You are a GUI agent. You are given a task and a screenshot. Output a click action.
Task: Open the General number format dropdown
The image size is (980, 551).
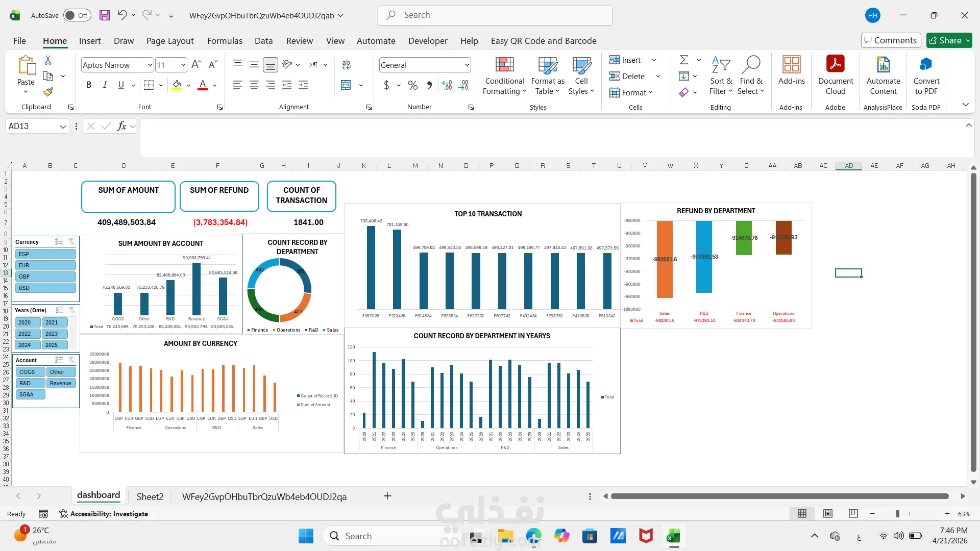coord(467,65)
